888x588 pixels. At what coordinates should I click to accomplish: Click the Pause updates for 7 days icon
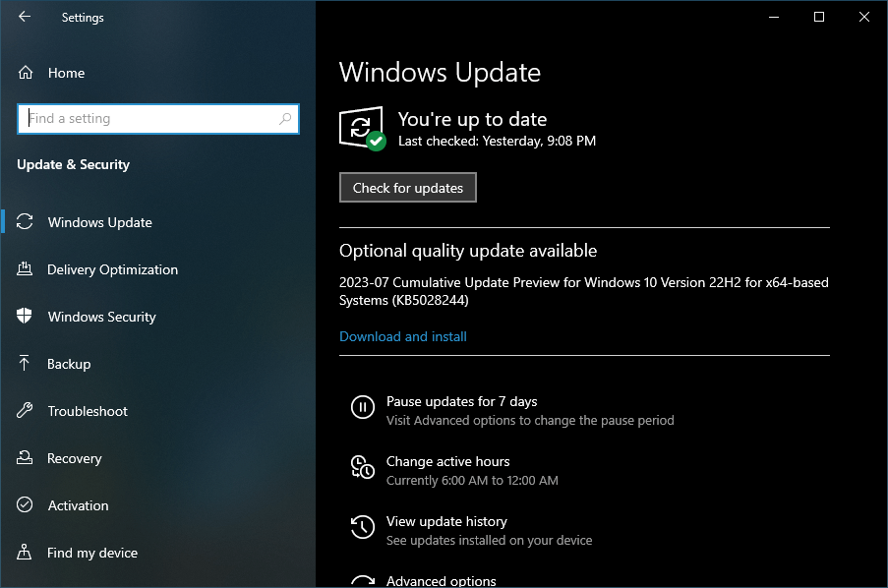(364, 407)
